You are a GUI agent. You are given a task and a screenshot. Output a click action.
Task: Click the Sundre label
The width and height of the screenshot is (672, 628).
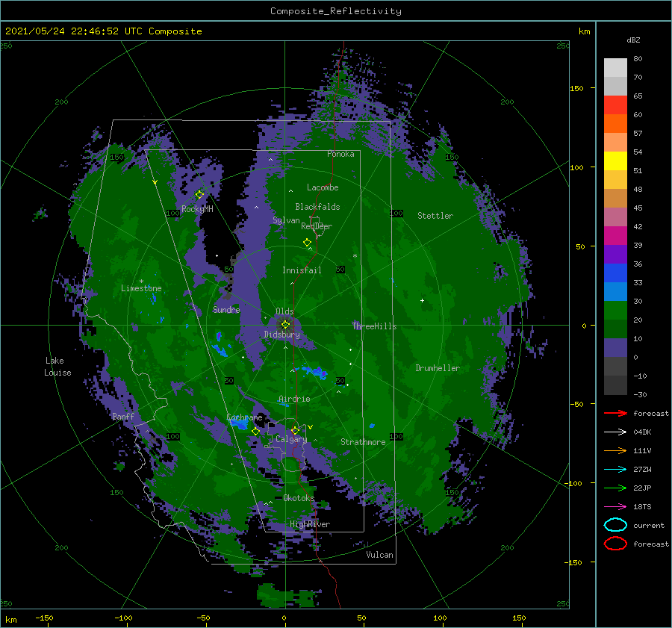pos(226,309)
